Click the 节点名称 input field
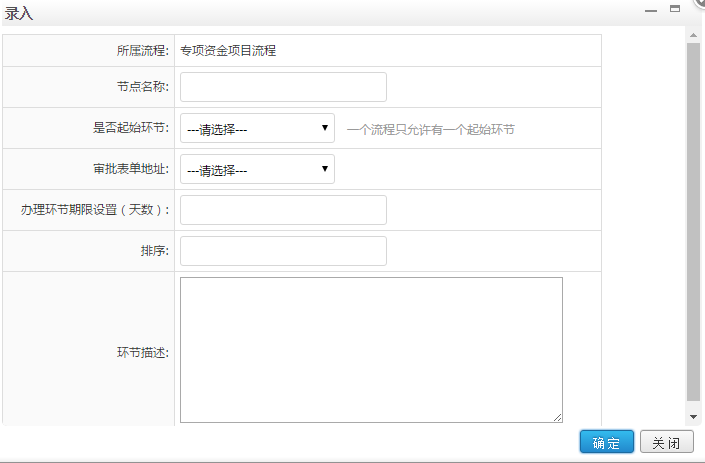Viewport: 705px width, 463px height. click(x=283, y=87)
